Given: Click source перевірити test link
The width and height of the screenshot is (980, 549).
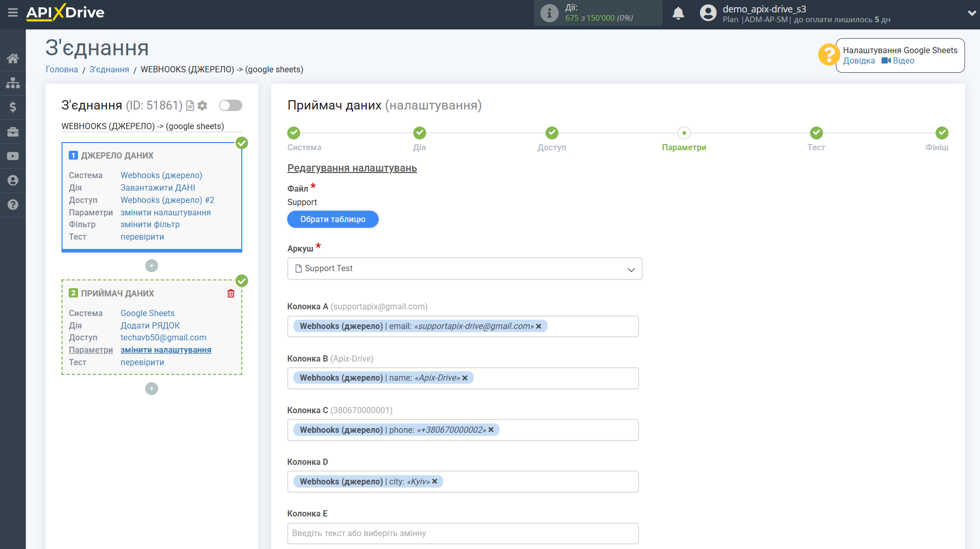Looking at the screenshot, I should [142, 237].
